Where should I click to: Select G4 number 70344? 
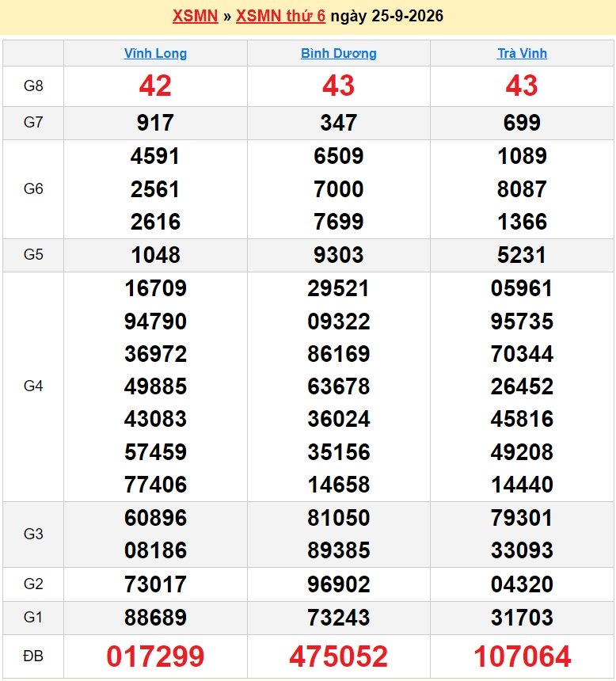522,354
